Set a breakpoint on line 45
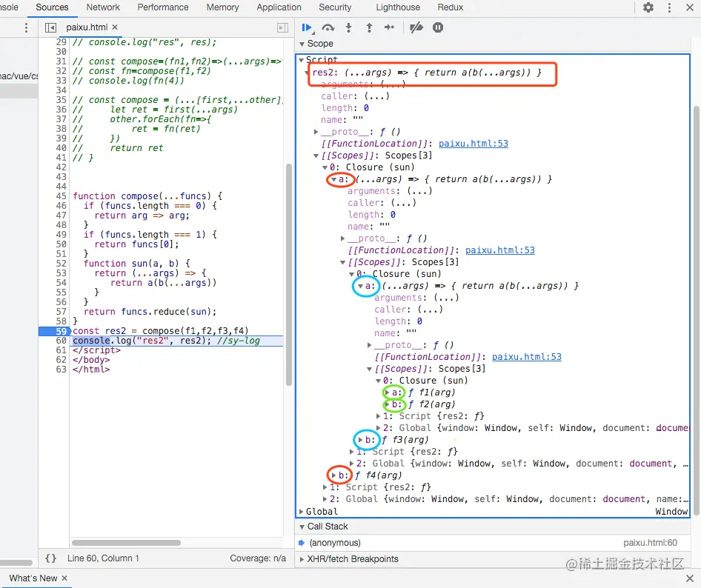The height and width of the screenshot is (588, 701). (x=61, y=196)
